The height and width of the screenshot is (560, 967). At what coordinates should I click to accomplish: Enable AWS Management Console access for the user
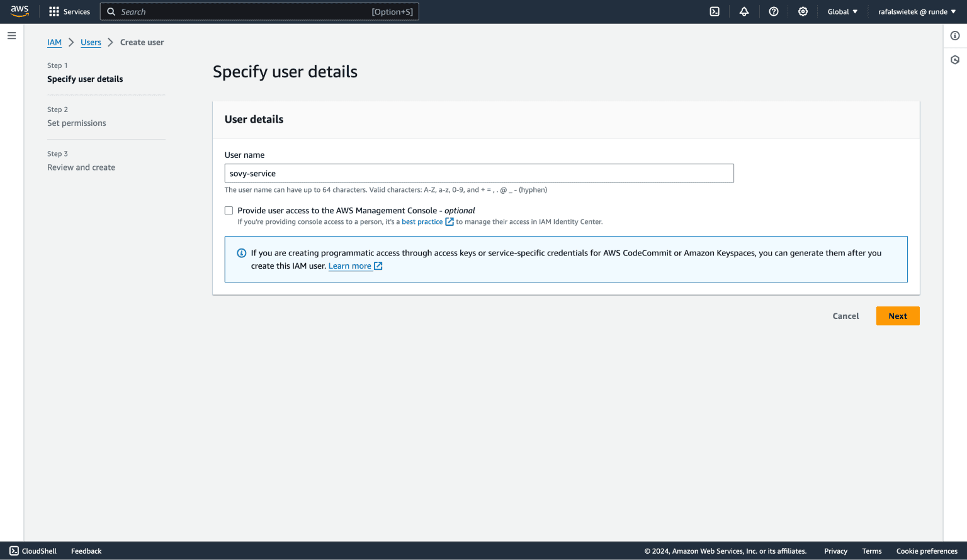coord(229,210)
